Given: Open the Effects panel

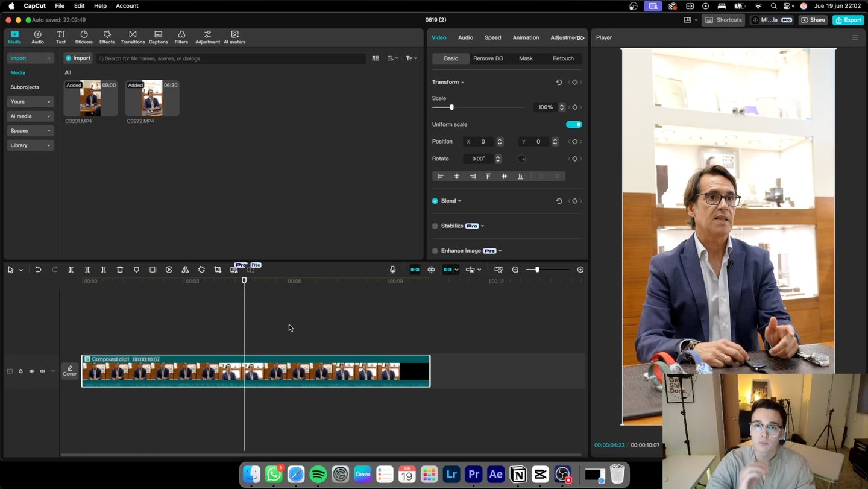Looking at the screenshot, I should [107, 37].
